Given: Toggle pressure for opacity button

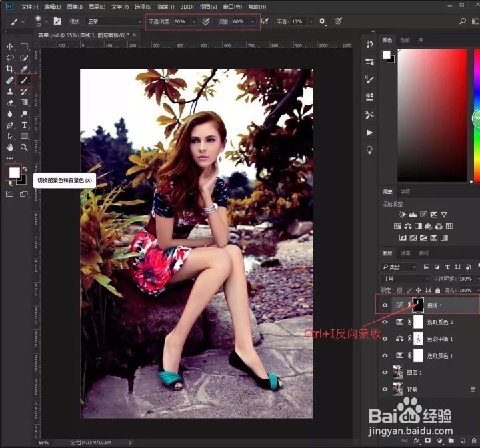Looking at the screenshot, I should pyautogui.click(x=206, y=21).
